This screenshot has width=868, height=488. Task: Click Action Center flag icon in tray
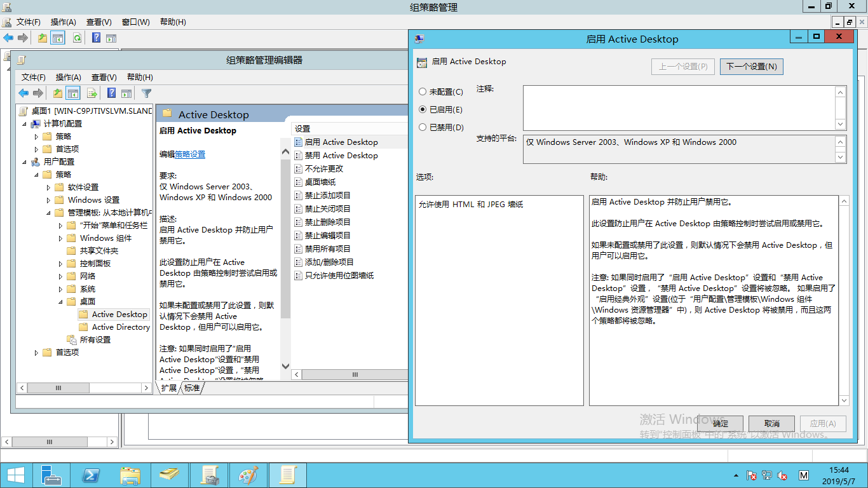click(x=752, y=475)
